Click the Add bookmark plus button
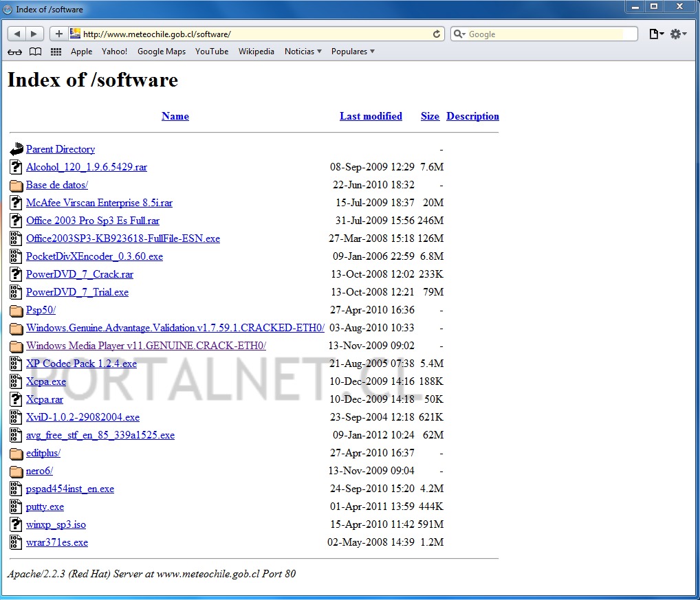 click(59, 34)
